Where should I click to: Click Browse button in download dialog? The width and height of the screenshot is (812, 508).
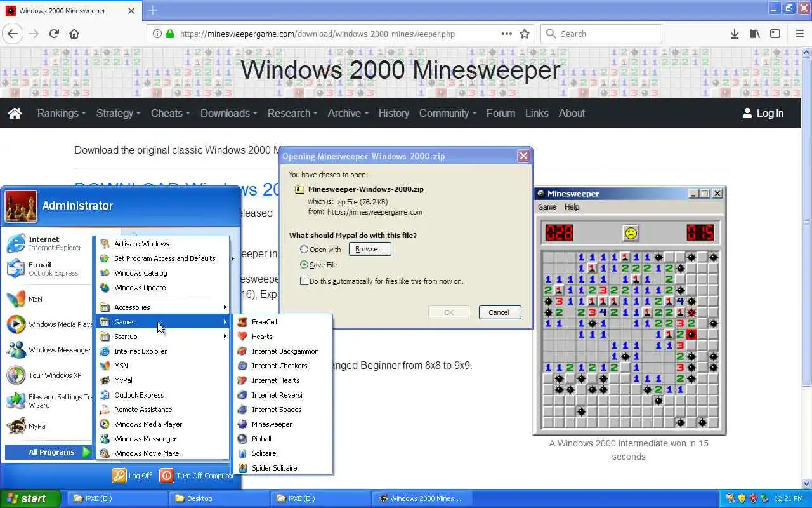[x=370, y=249]
